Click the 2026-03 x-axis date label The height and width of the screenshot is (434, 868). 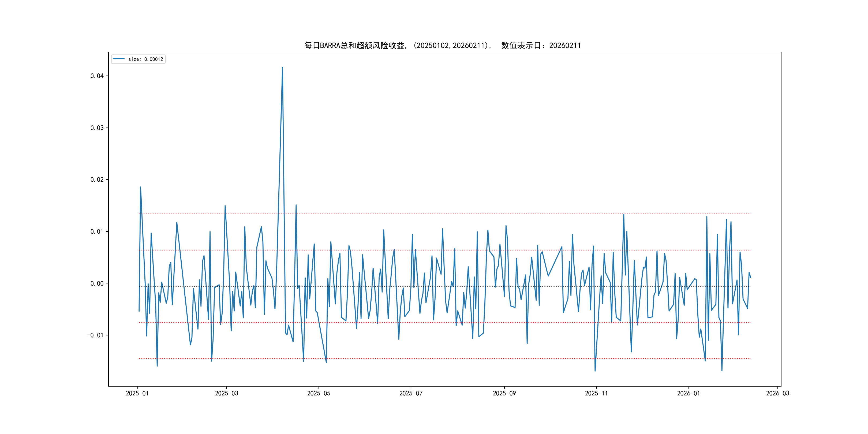click(777, 394)
